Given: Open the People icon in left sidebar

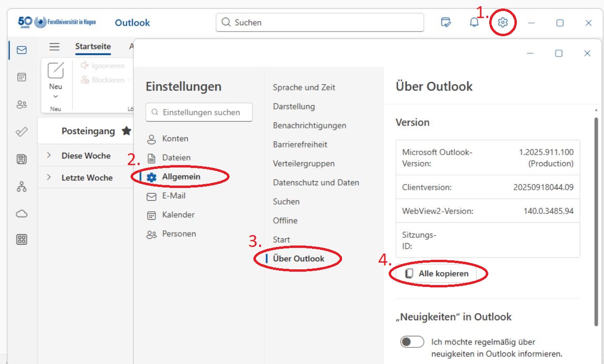Looking at the screenshot, I should (21, 105).
